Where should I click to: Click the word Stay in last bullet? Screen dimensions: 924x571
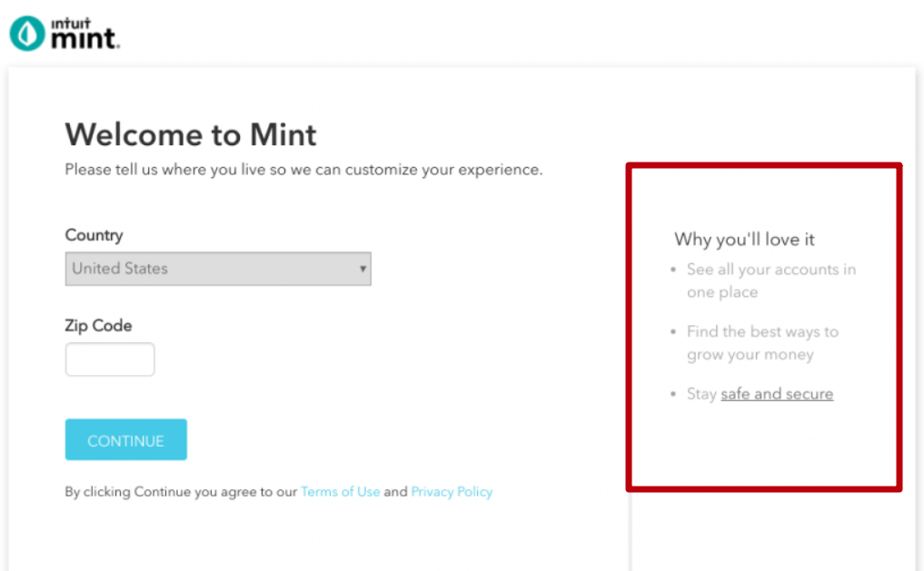pyautogui.click(x=701, y=394)
